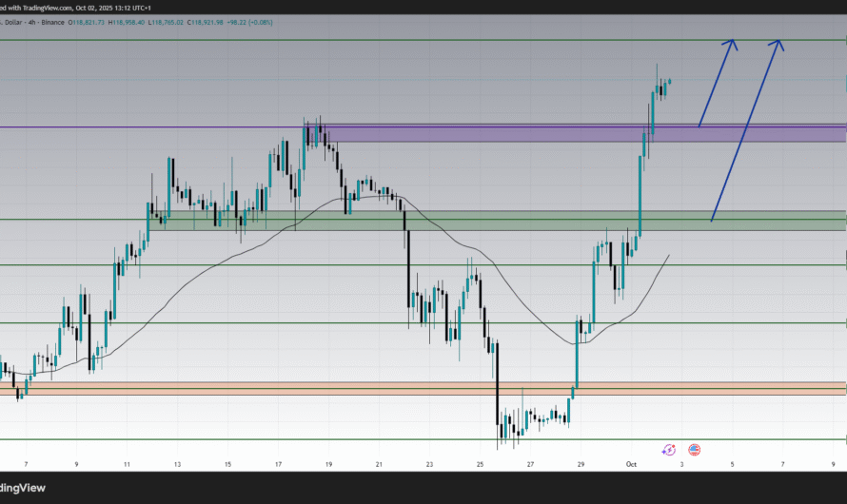Click the purple lightning event icon
The image size is (847, 504).
coord(669,450)
